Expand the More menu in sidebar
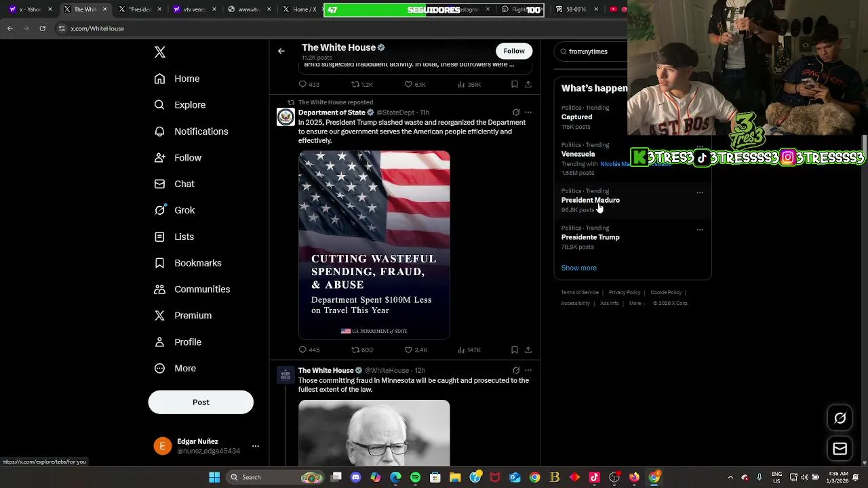This screenshot has height=488, width=868. coord(175,369)
